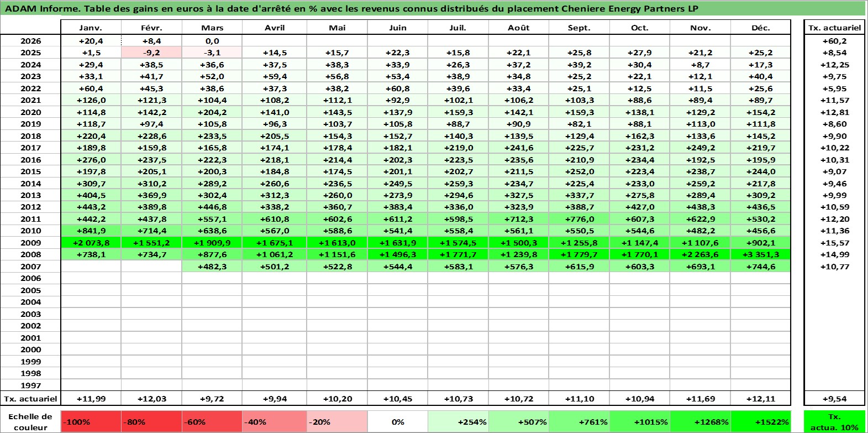Image resolution: width=868 pixels, height=433 pixels.
Task: Click the '+20,4' cell for January 2026
Action: (91, 41)
